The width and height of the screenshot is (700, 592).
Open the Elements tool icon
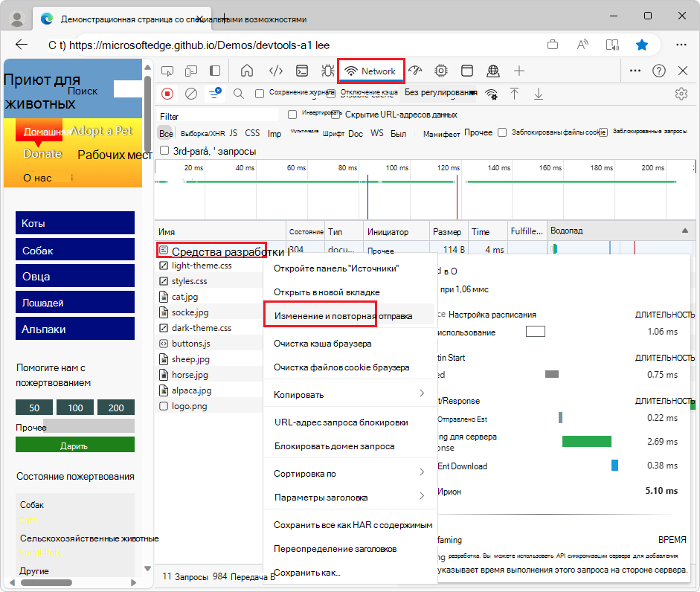click(276, 71)
